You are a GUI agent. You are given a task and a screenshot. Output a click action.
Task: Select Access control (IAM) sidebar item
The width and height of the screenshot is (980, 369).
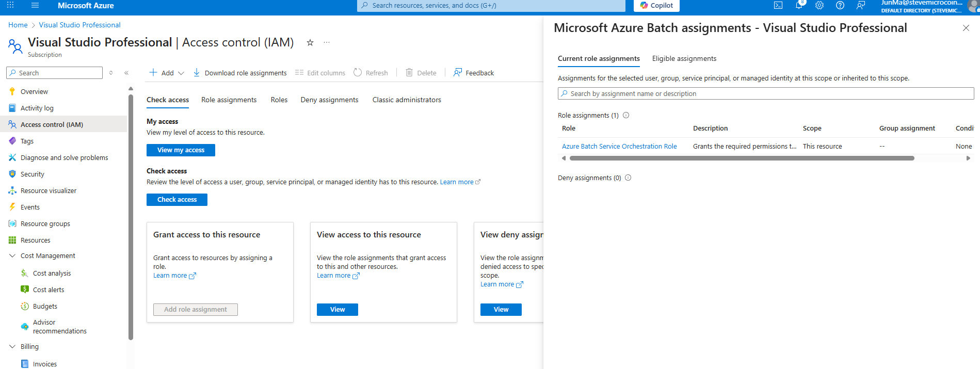click(52, 124)
